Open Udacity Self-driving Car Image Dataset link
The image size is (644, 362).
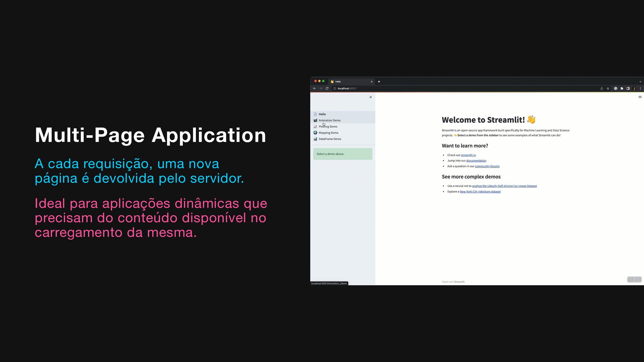click(504, 186)
